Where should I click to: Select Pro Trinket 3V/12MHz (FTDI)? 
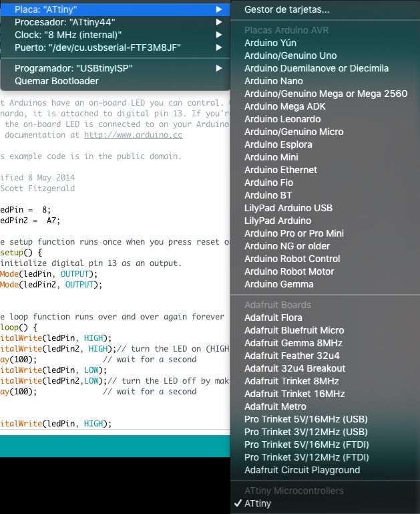click(306, 457)
